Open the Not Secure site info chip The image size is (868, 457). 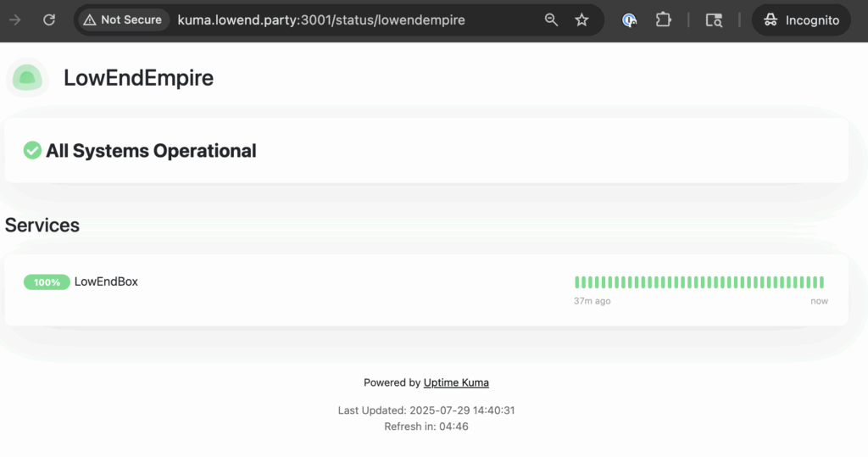click(122, 20)
